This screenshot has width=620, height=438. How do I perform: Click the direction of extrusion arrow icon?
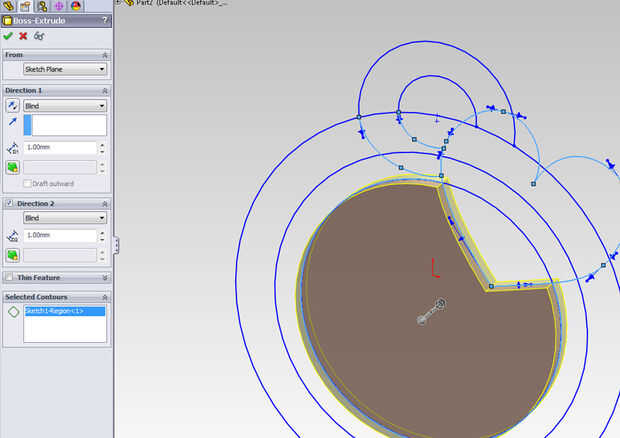[x=13, y=122]
